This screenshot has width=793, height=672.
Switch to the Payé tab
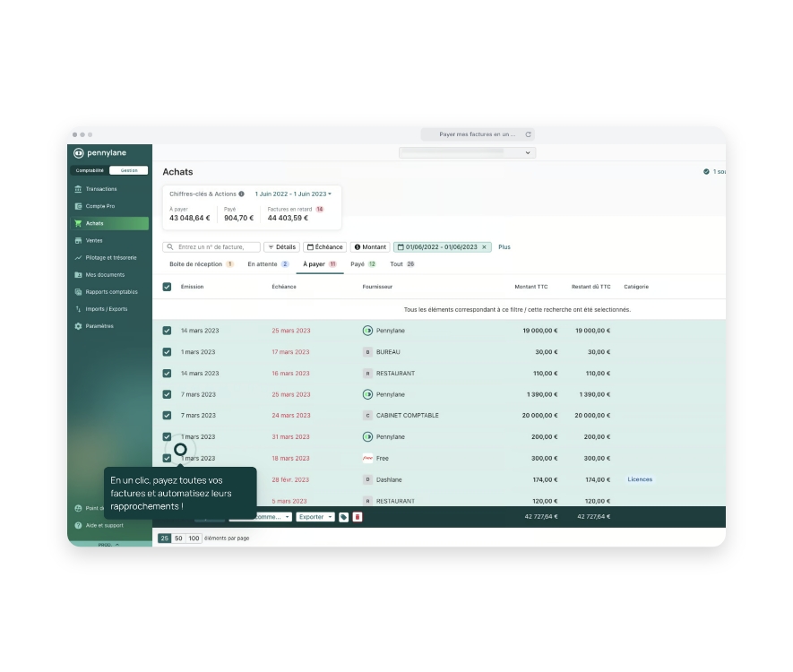(362, 264)
